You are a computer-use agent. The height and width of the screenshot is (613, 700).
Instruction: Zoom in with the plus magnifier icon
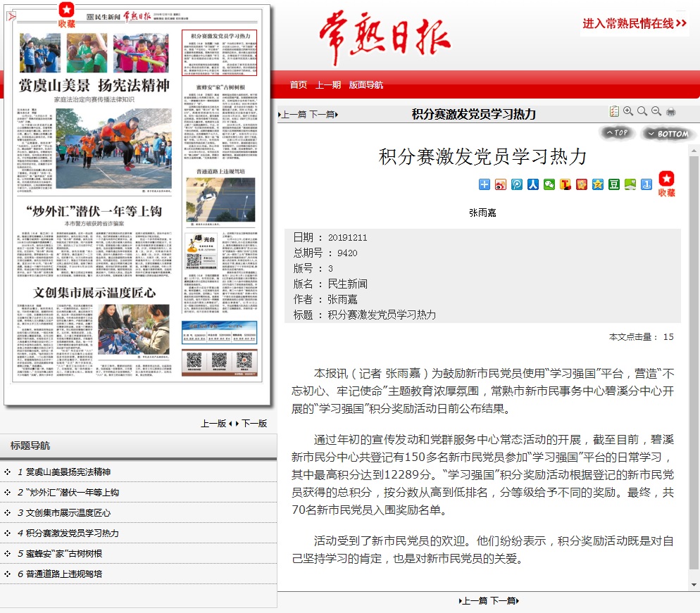click(628, 111)
